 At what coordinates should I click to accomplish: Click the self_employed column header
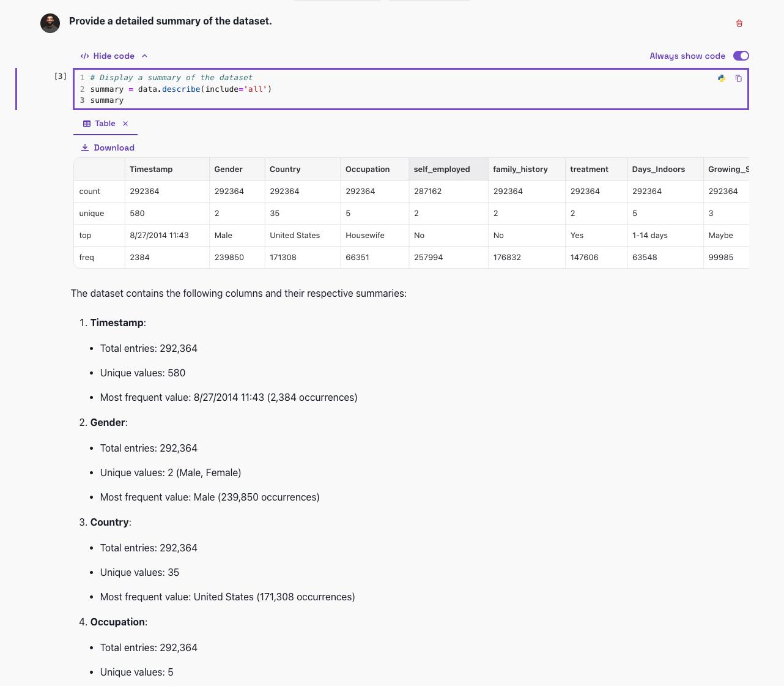click(442, 169)
